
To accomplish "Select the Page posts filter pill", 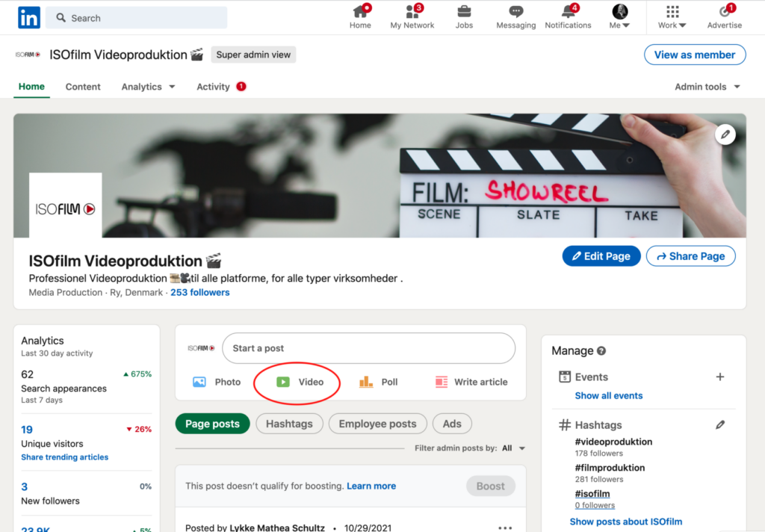I will point(213,424).
